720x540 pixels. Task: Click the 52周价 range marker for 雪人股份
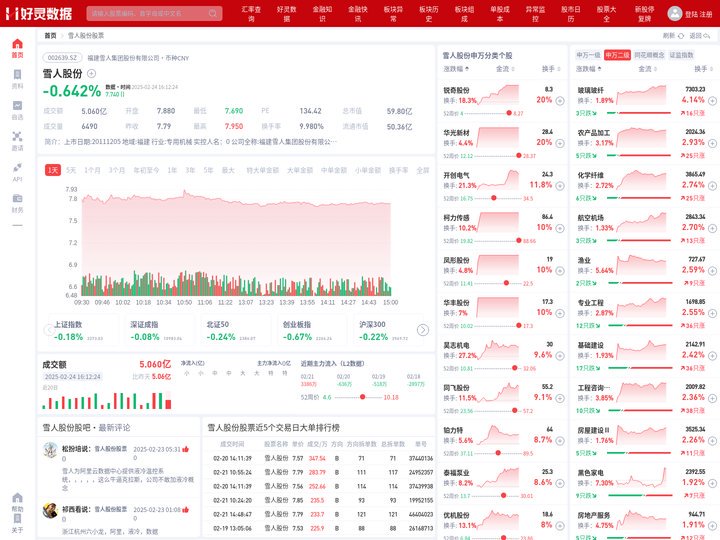[363, 397]
